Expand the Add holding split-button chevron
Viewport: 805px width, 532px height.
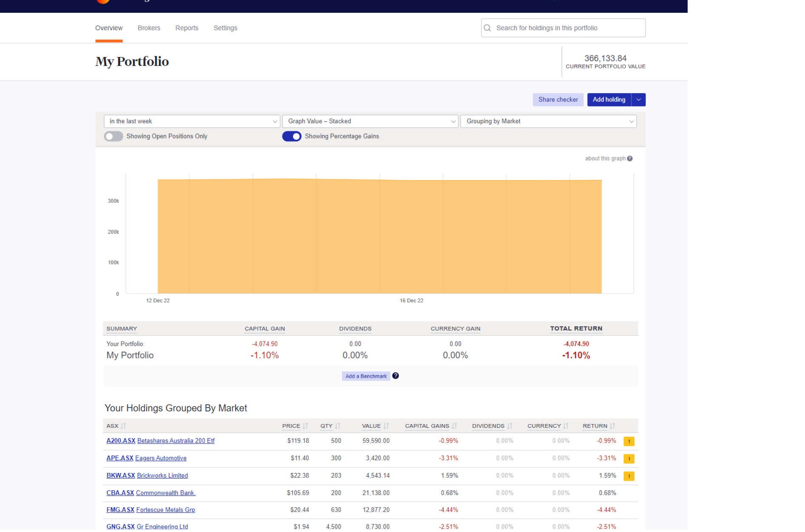click(638, 99)
